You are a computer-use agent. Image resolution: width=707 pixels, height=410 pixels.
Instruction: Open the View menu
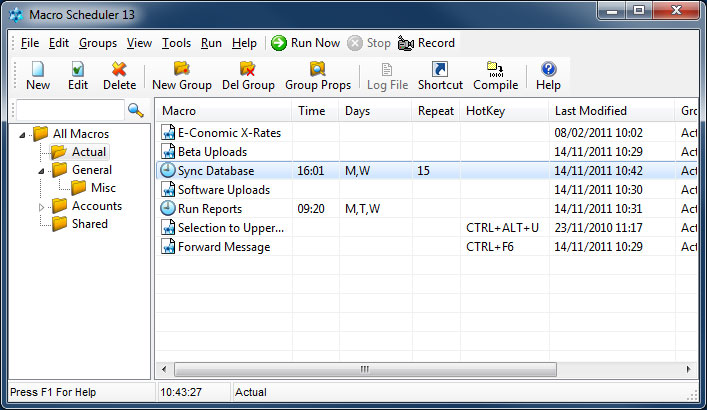[x=139, y=43]
